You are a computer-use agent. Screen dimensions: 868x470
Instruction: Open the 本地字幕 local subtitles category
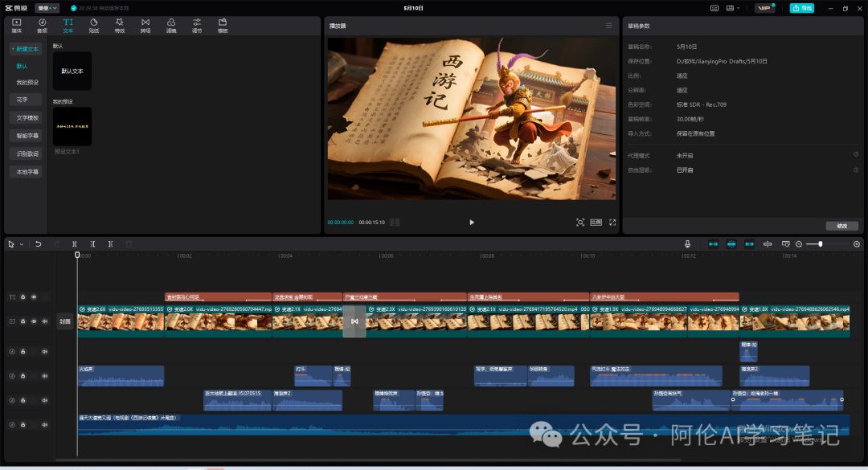(26, 172)
